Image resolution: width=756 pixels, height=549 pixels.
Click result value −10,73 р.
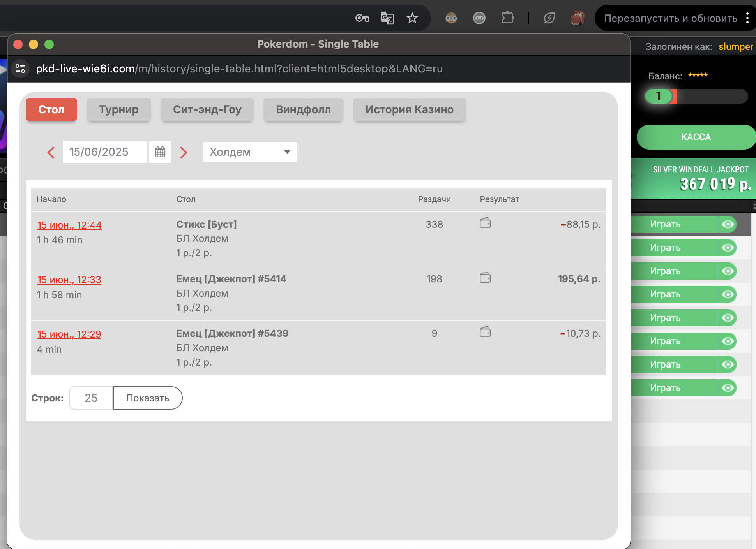tap(580, 334)
